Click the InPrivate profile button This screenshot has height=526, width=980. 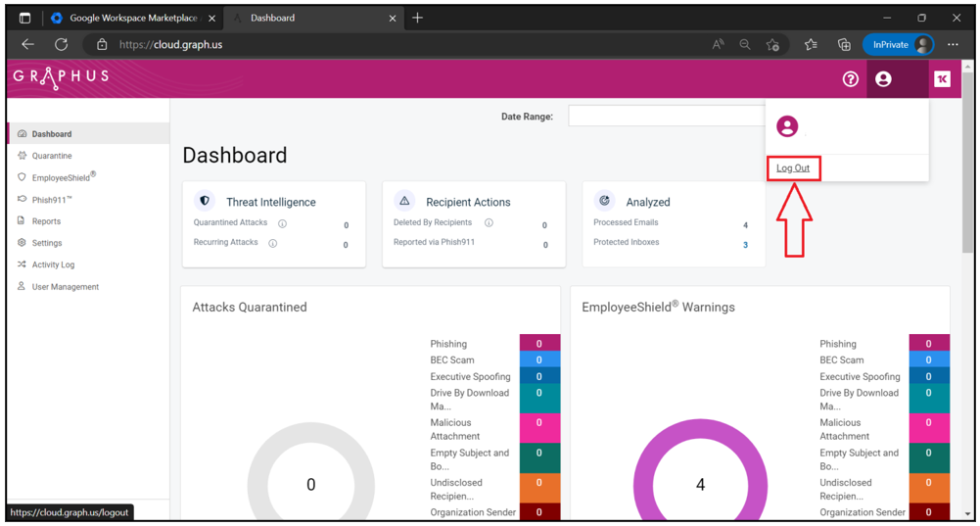899,44
